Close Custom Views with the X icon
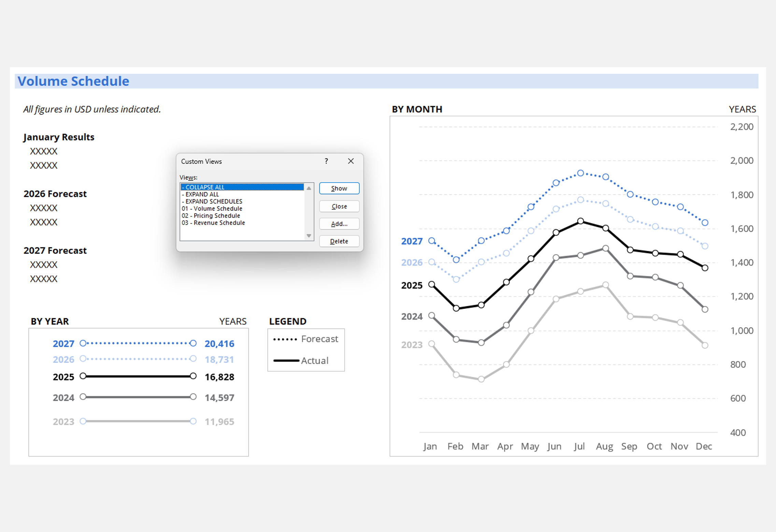 coord(351,161)
